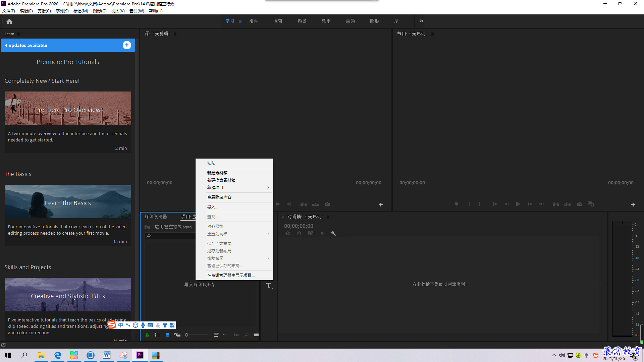Switch to 媒体浏览器 tab
The height and width of the screenshot is (362, 644).
pos(156,217)
